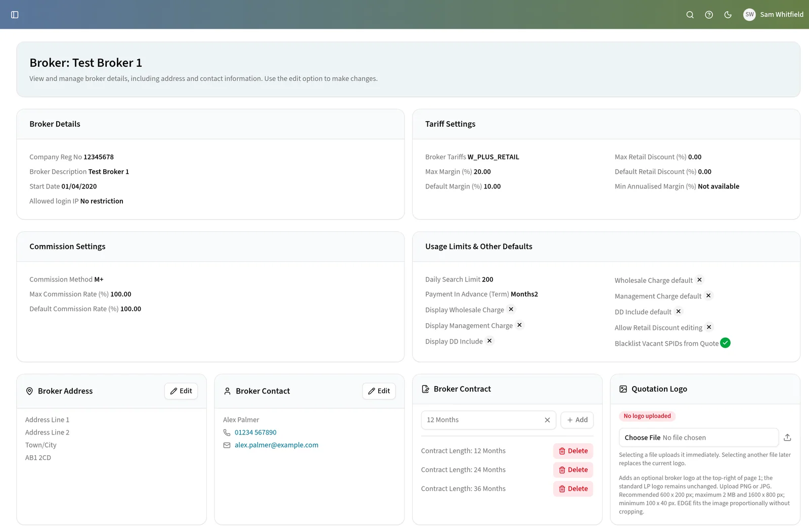This screenshot has width=809, height=532.
Task: Click the Display DD Include cross indicator
Action: pos(489,341)
